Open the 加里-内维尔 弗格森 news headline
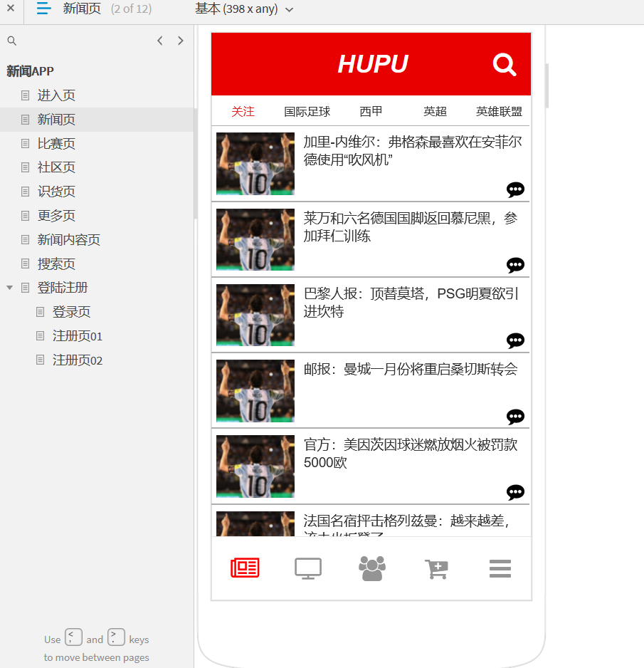This screenshot has width=644, height=668. click(413, 151)
